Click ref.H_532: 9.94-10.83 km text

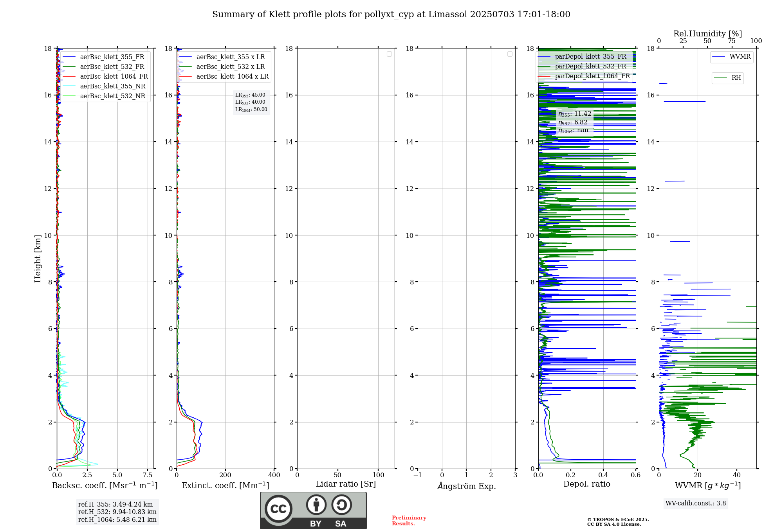[117, 512]
